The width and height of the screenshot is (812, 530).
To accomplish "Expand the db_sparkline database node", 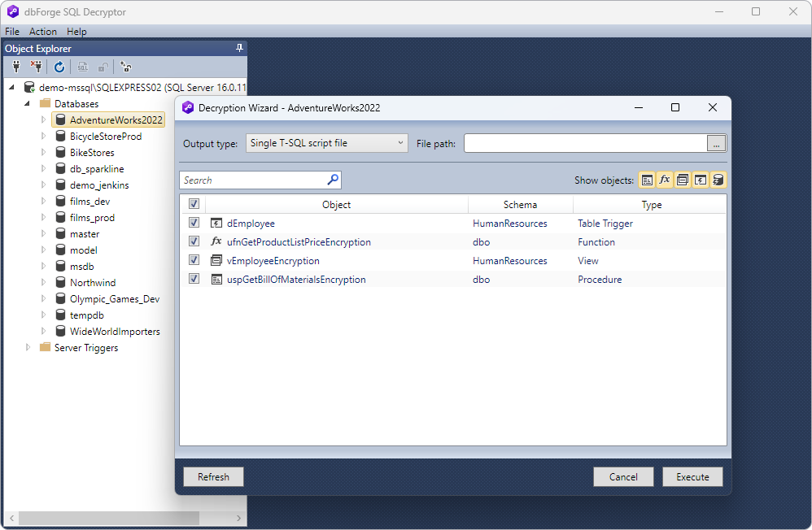I will tap(43, 168).
